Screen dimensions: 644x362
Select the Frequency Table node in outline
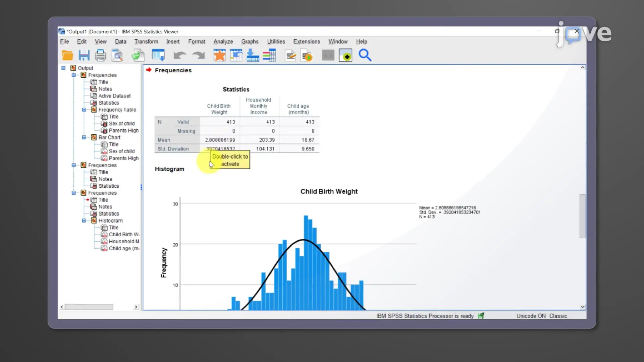click(x=117, y=110)
